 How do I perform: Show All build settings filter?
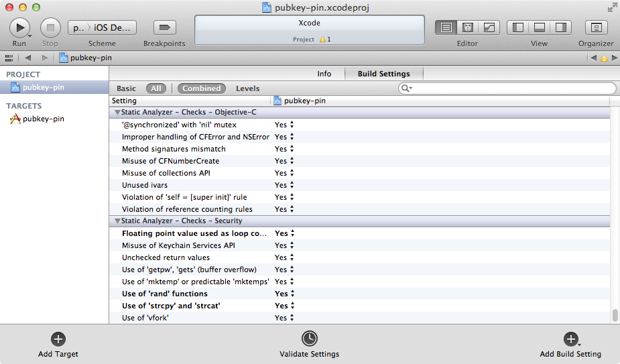coord(156,88)
